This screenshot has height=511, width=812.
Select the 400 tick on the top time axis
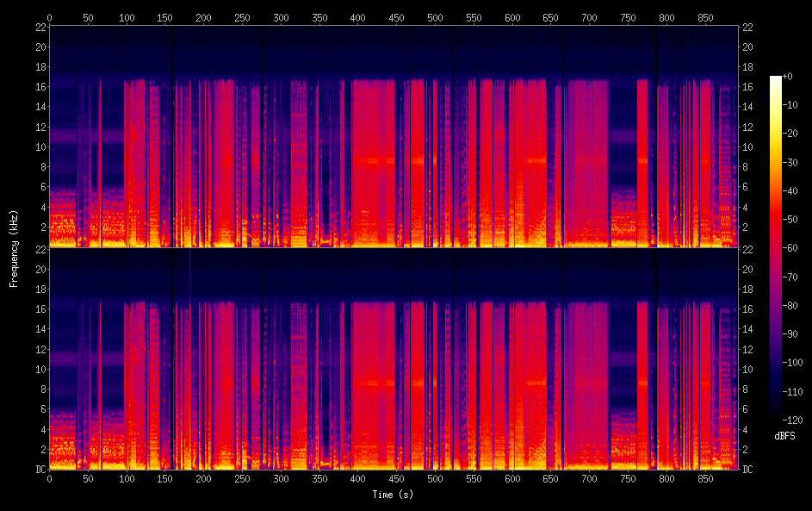[x=358, y=17]
